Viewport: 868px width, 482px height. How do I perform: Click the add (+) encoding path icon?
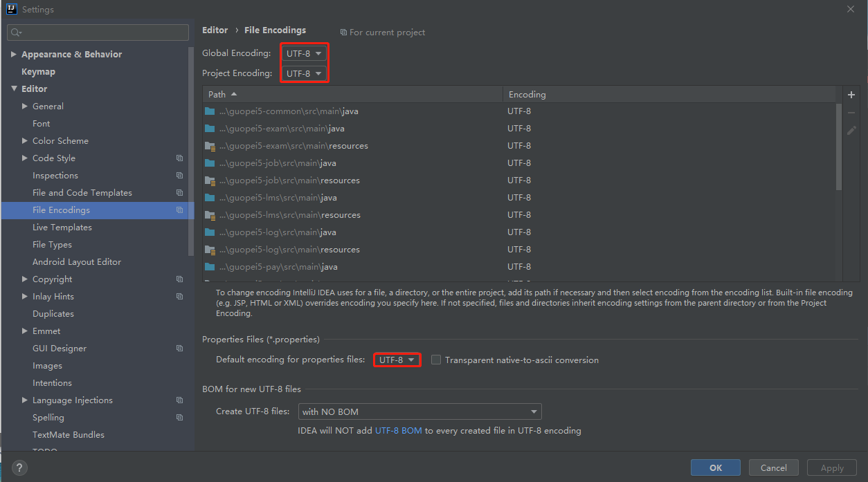click(851, 95)
